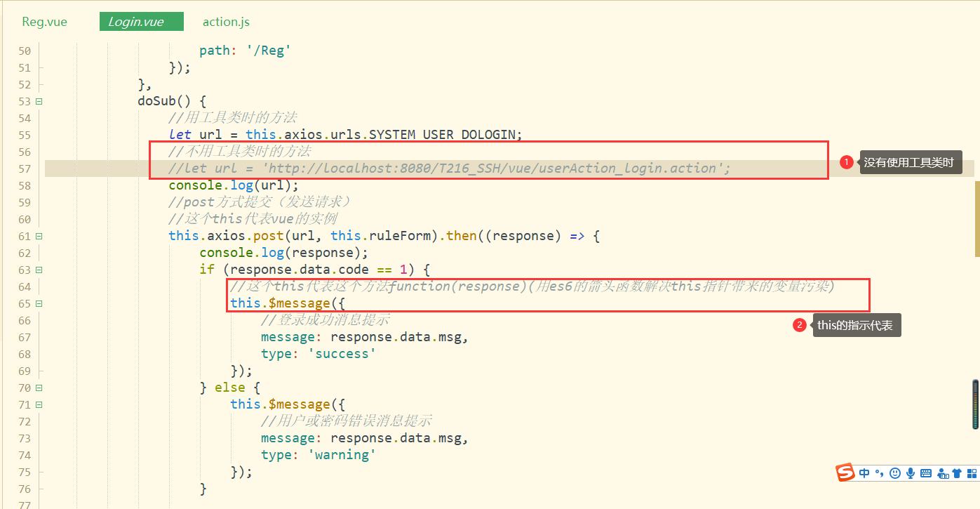The image size is (980, 509).
Task: Click "console.log(response);" statement
Action: point(283,253)
